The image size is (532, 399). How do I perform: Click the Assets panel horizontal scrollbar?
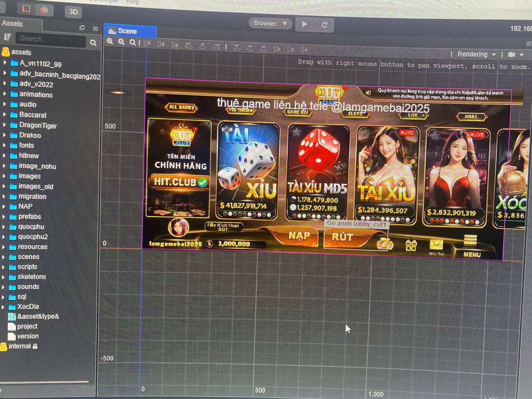pos(44,382)
